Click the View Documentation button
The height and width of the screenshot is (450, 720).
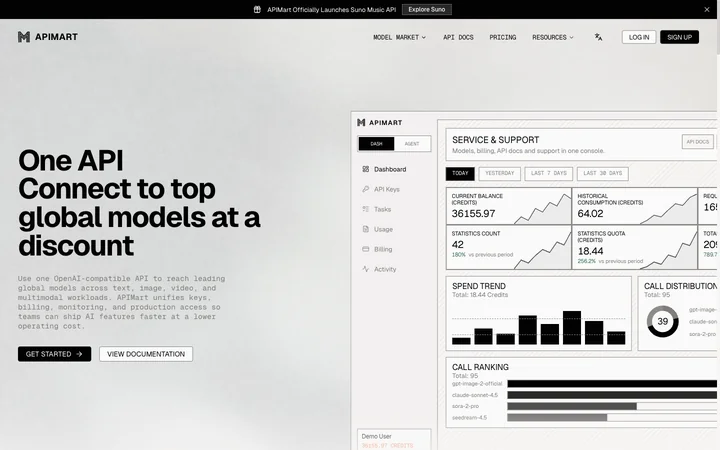point(146,354)
